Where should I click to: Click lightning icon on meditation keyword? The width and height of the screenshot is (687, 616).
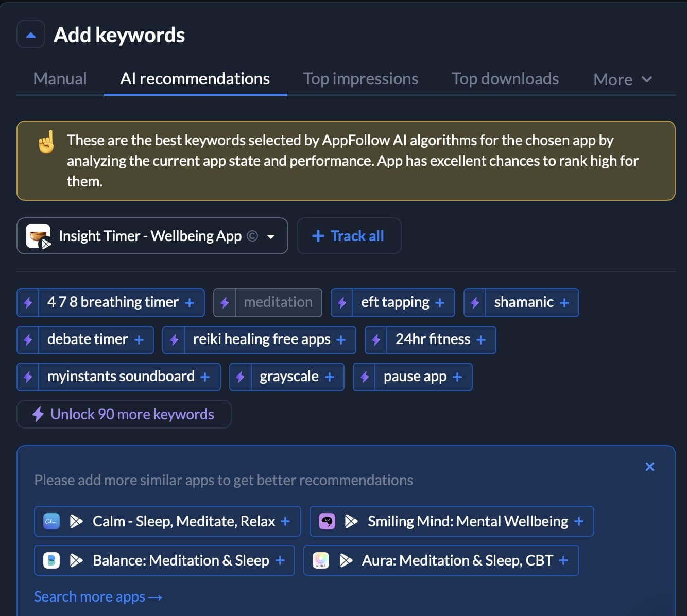225,303
